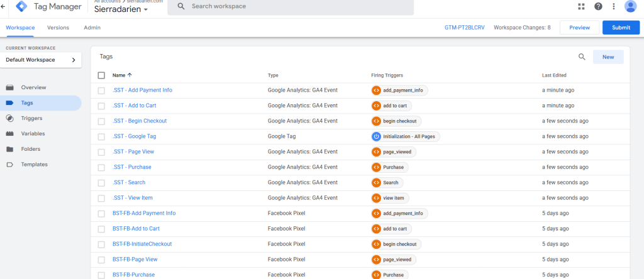Click the Preview button
This screenshot has height=279, width=644.
point(579,28)
